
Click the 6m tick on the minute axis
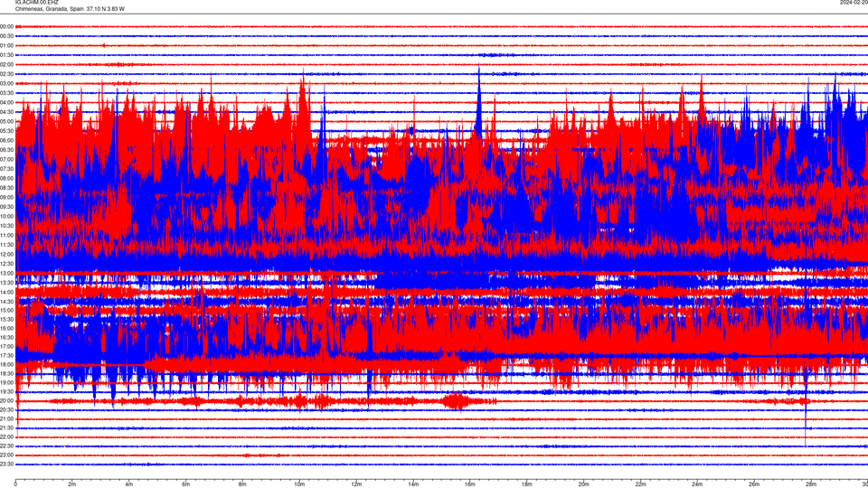point(186,484)
